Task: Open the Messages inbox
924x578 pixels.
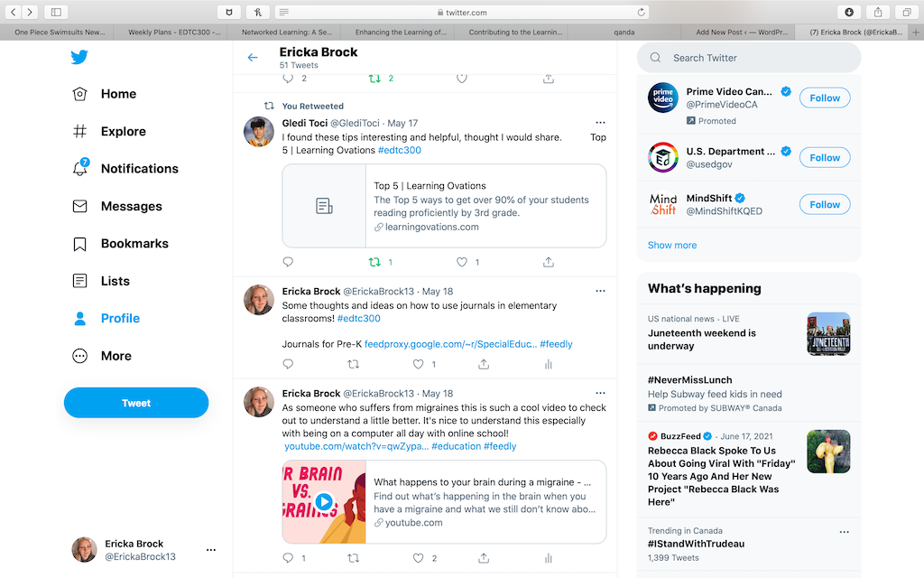Action: point(116,206)
